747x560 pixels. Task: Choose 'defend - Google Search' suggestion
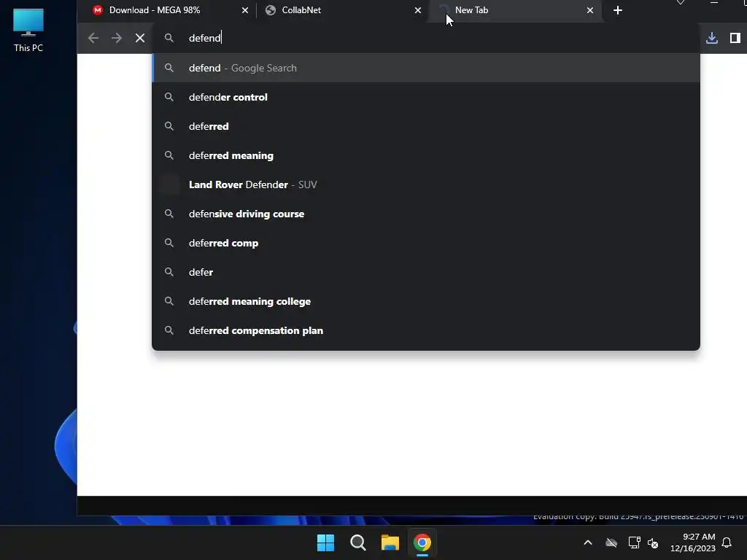[426, 68]
